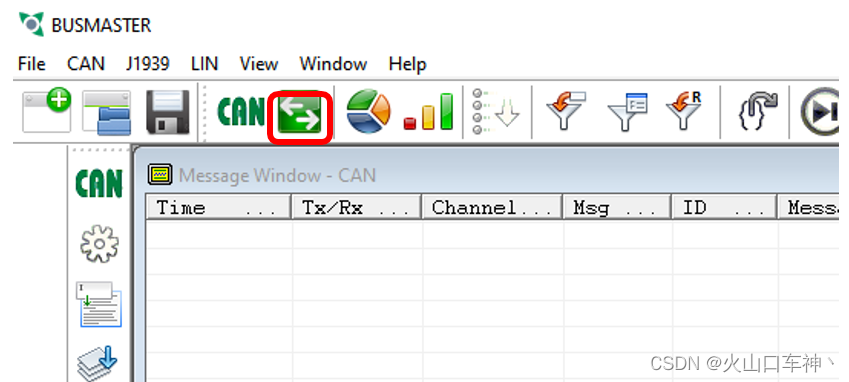
Task: Click the document with green arrow sidebar icon
Action: [99, 304]
